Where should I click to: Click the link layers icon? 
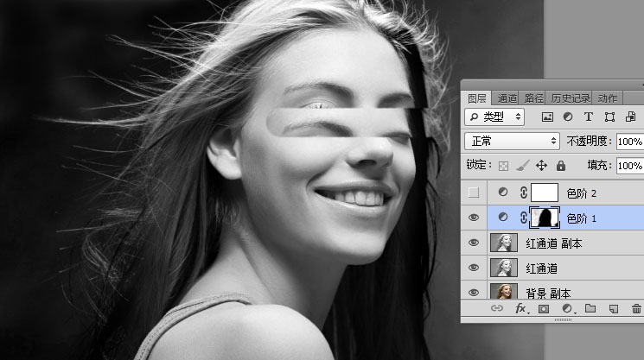(497, 308)
